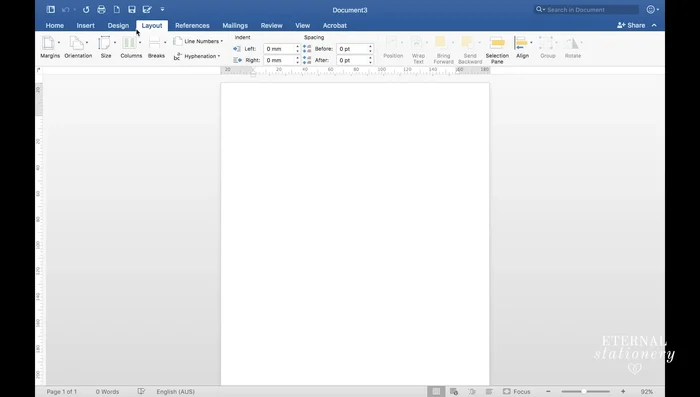Image resolution: width=700 pixels, height=397 pixels.
Task: Enter Focus mode
Action: click(x=517, y=392)
